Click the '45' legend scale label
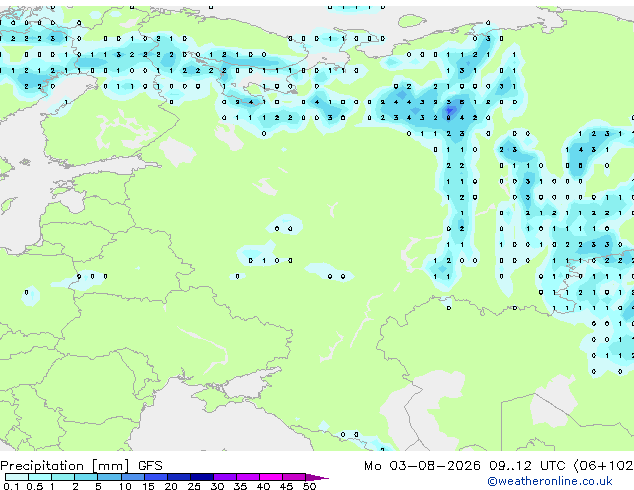Viewport: 634px width, 490px height. click(286, 486)
